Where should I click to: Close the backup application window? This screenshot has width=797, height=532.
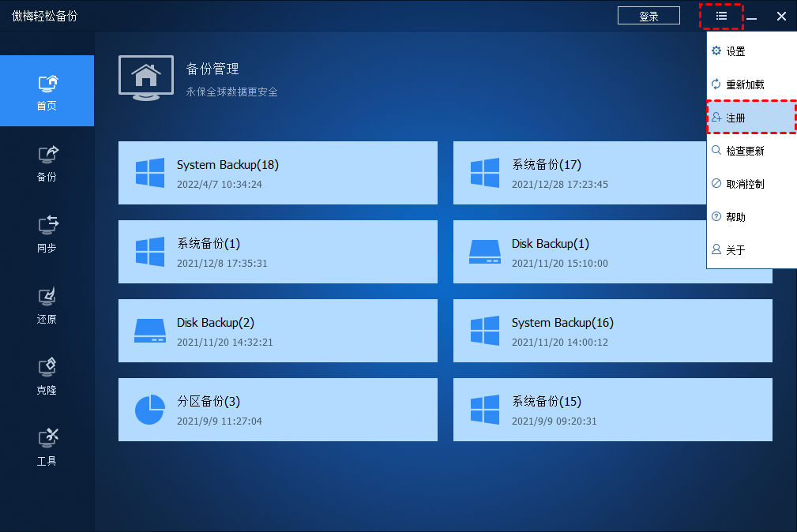point(782,17)
